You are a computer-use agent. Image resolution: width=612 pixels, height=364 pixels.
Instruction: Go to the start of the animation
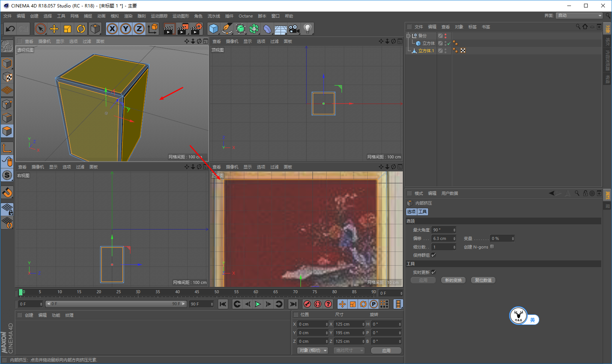[223, 304]
